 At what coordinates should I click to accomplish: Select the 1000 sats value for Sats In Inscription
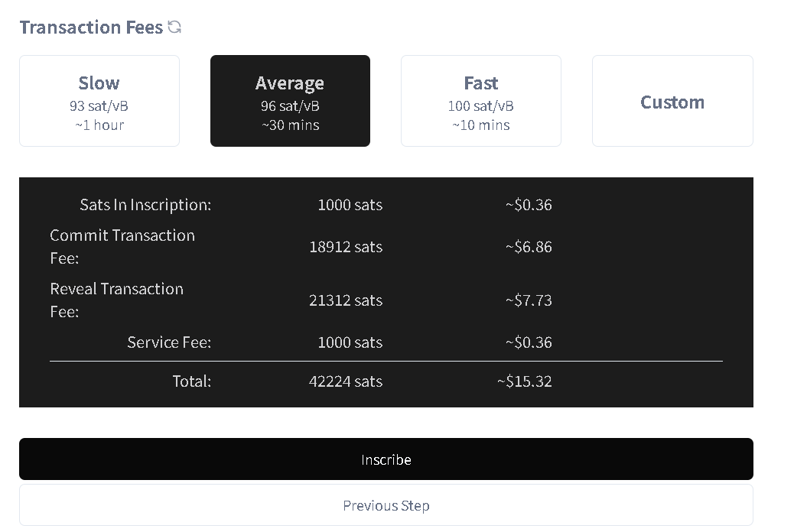(x=350, y=205)
